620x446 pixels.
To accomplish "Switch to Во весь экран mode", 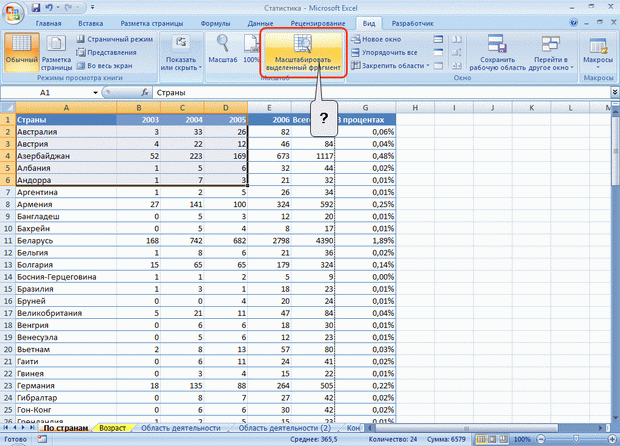I will tap(104, 66).
